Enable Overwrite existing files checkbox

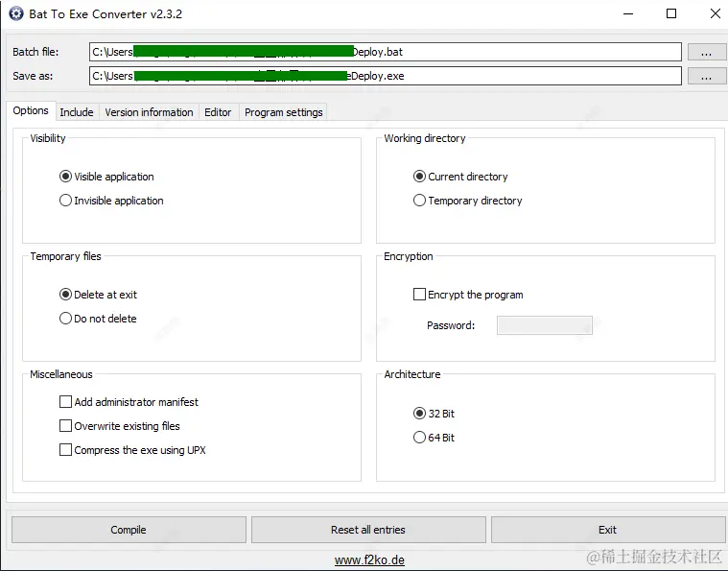[x=120, y=426]
